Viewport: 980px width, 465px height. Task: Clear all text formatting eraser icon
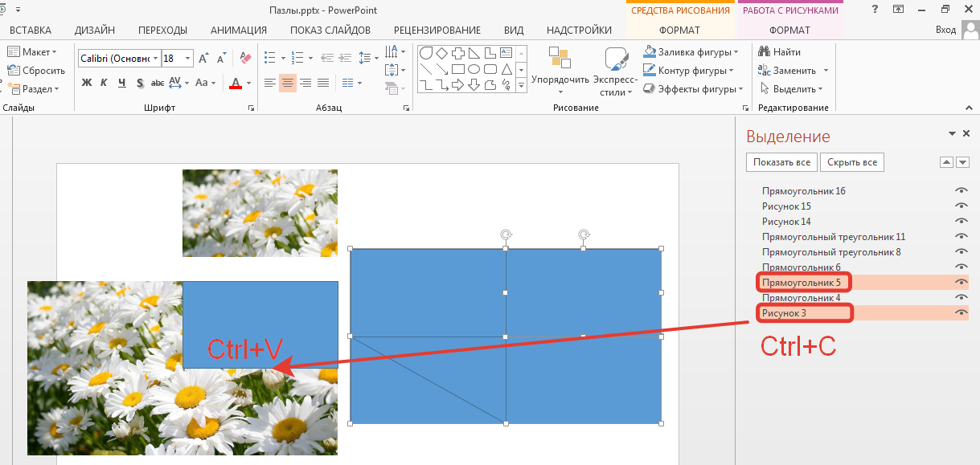pos(246,59)
